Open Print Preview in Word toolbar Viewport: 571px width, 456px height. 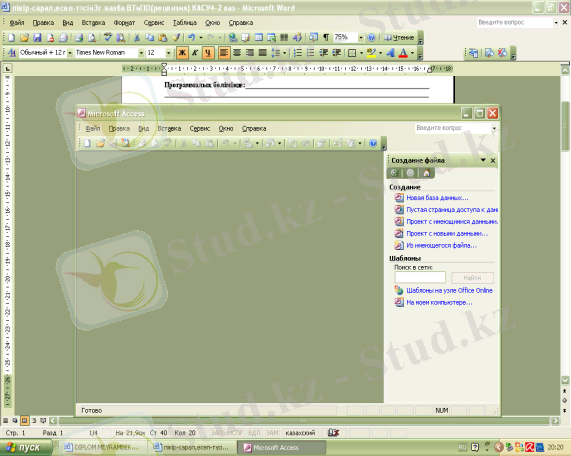point(92,38)
